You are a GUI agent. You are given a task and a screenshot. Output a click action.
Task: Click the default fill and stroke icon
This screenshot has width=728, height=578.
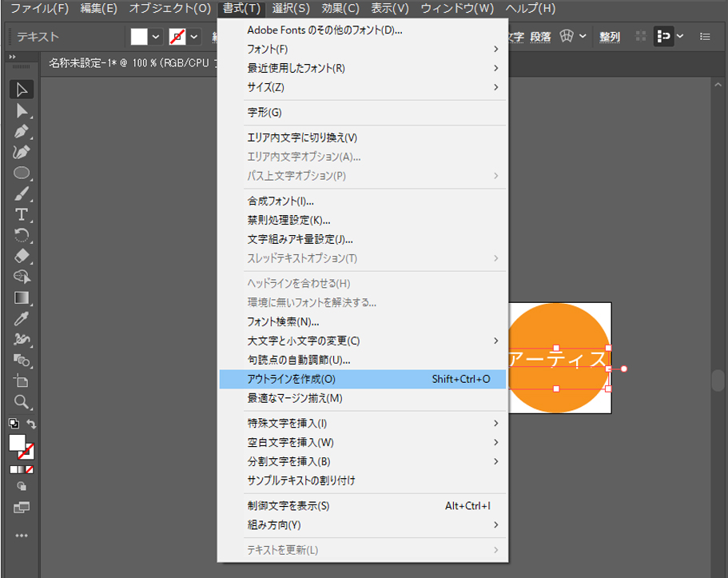tap(14, 423)
